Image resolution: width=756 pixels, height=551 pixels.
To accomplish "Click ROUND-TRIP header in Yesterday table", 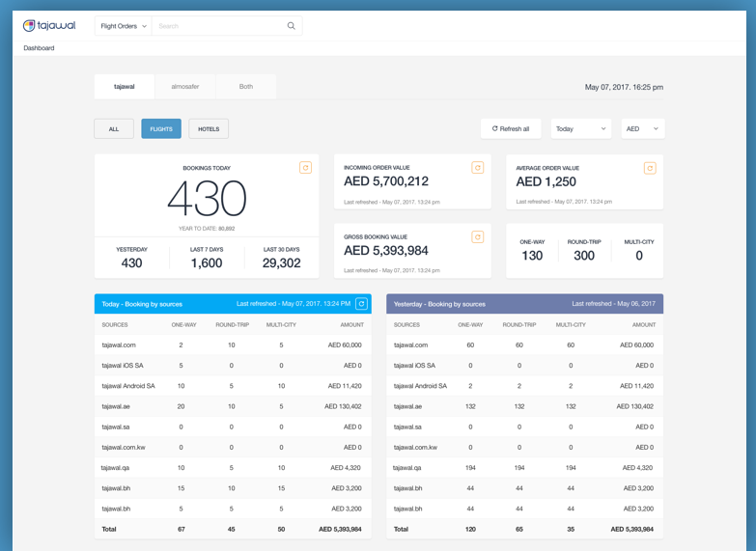I will click(519, 325).
